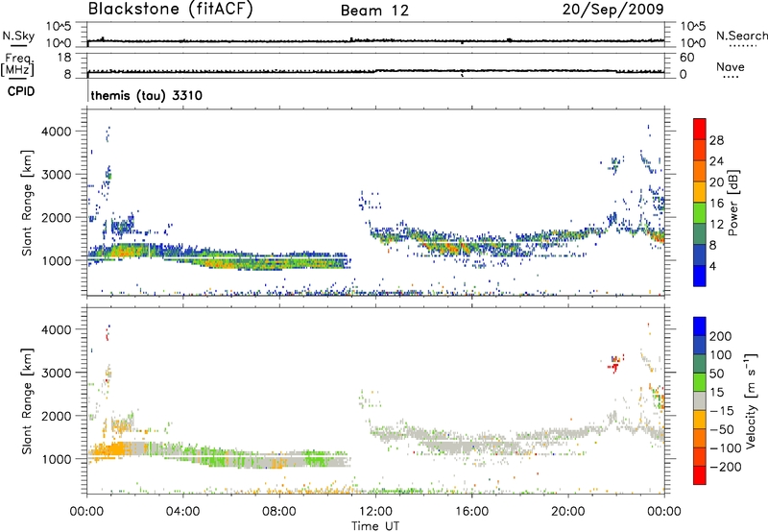Click the 'N.Sky' legend label

18,36
